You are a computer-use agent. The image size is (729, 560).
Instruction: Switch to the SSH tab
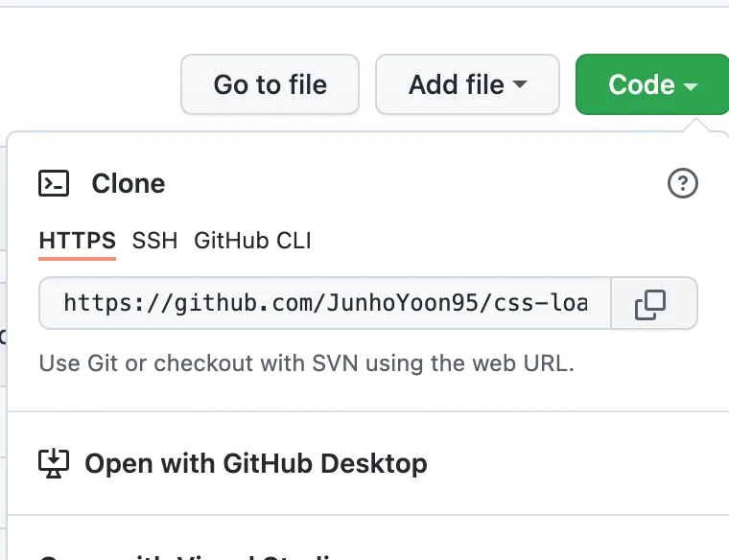154,241
